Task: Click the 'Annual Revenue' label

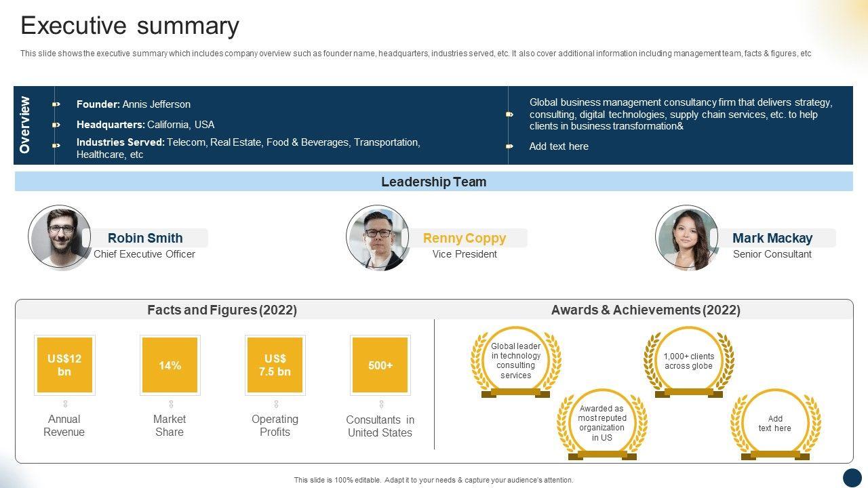Action: 64,426
